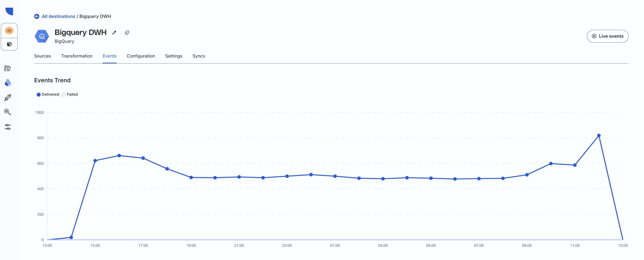Click the pencil icon to rename Bigquery DWH
Image resolution: width=644 pixels, height=260 pixels.
114,33
